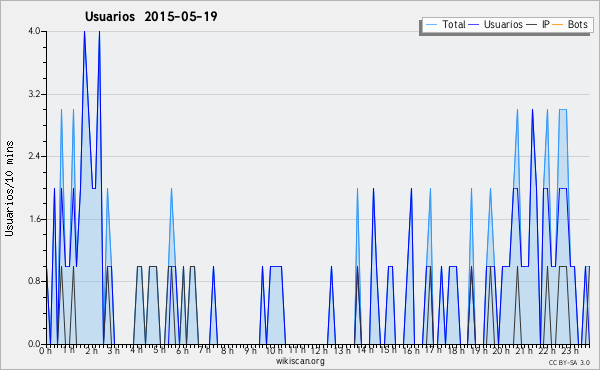Click the 'wikiscan.org' caption
This screenshot has height=370, width=600.
point(300,361)
